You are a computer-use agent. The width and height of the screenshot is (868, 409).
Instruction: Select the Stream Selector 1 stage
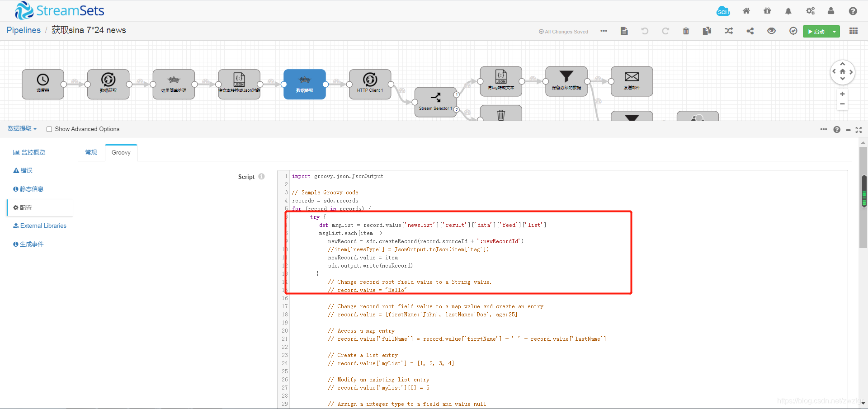[x=435, y=102]
